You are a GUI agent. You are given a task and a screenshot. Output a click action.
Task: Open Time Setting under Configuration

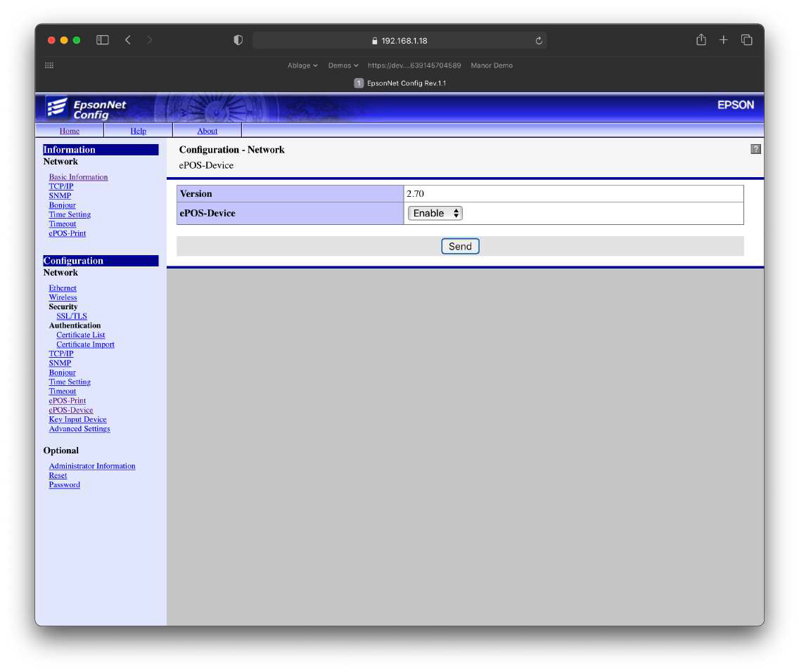point(70,382)
